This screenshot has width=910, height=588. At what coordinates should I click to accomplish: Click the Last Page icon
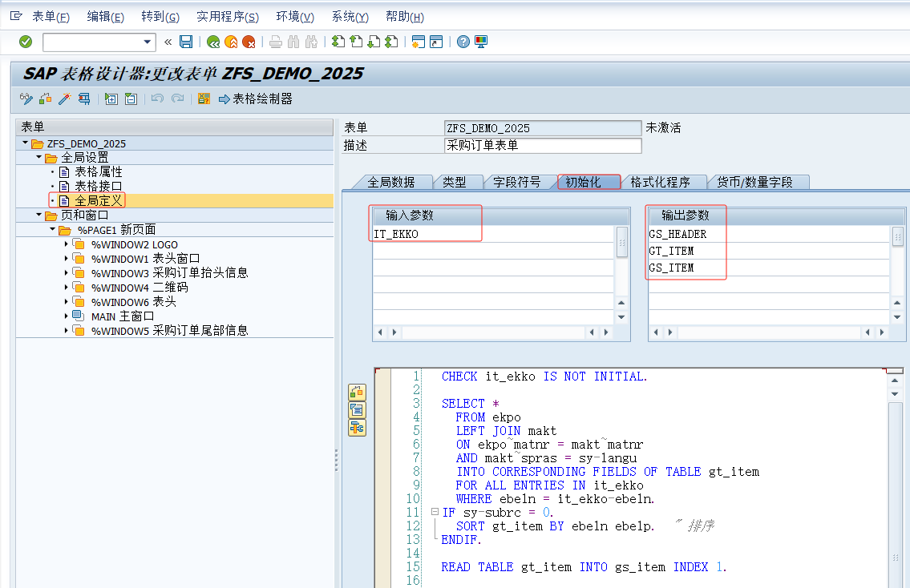(392, 42)
